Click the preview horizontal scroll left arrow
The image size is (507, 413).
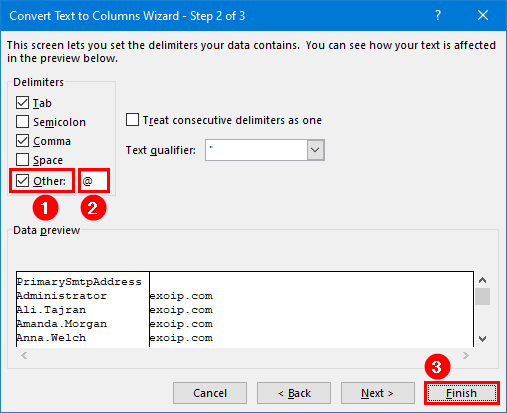click(24, 356)
